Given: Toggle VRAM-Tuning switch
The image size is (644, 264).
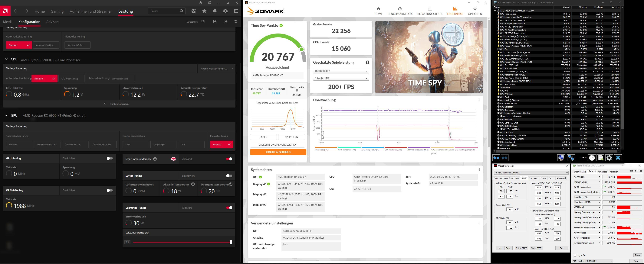Looking at the screenshot, I should 110,190.
